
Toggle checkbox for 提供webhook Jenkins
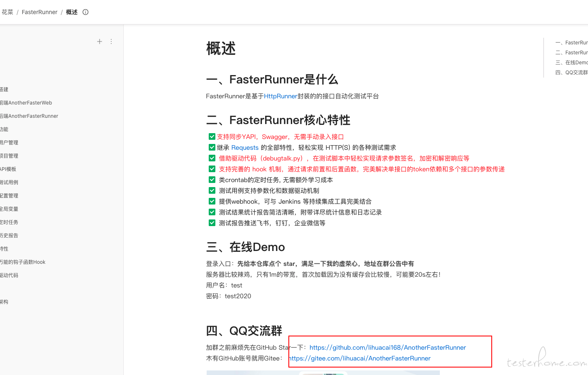(x=212, y=201)
